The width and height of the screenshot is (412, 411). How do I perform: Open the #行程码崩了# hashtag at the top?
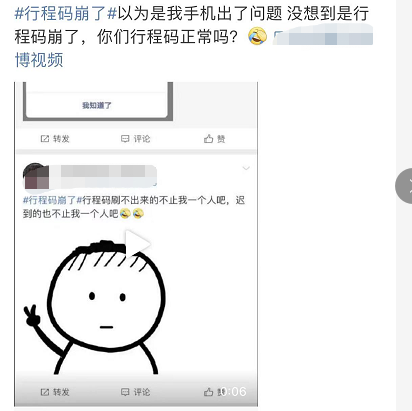[x=66, y=14]
